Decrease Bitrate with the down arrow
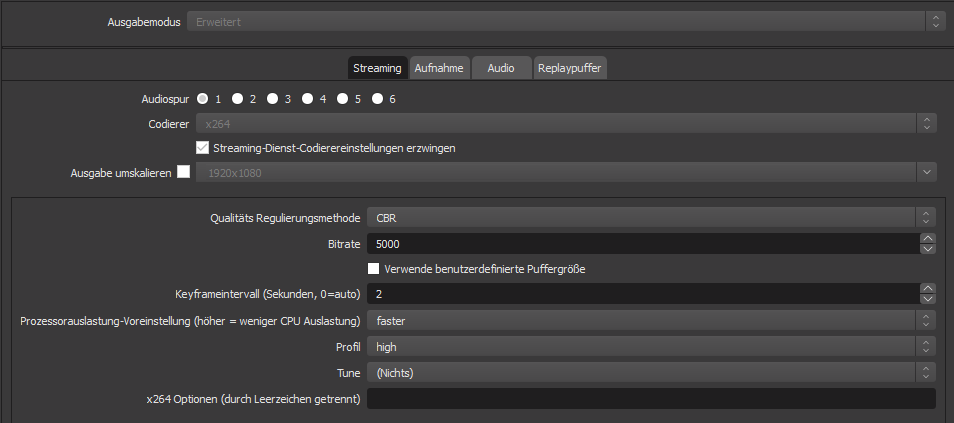This screenshot has width=954, height=423. click(928, 249)
